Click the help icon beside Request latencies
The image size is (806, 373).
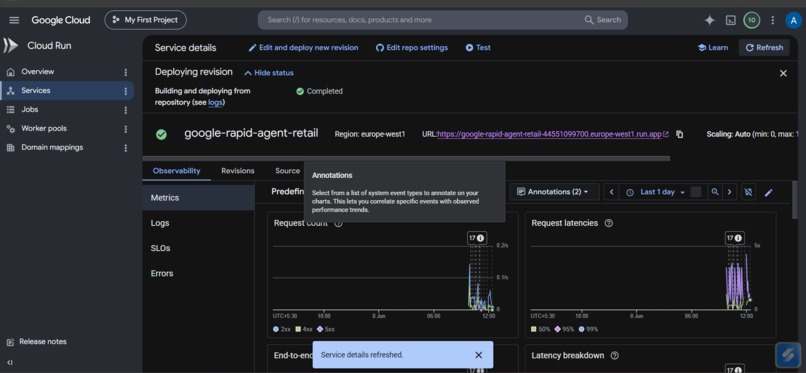pos(609,223)
